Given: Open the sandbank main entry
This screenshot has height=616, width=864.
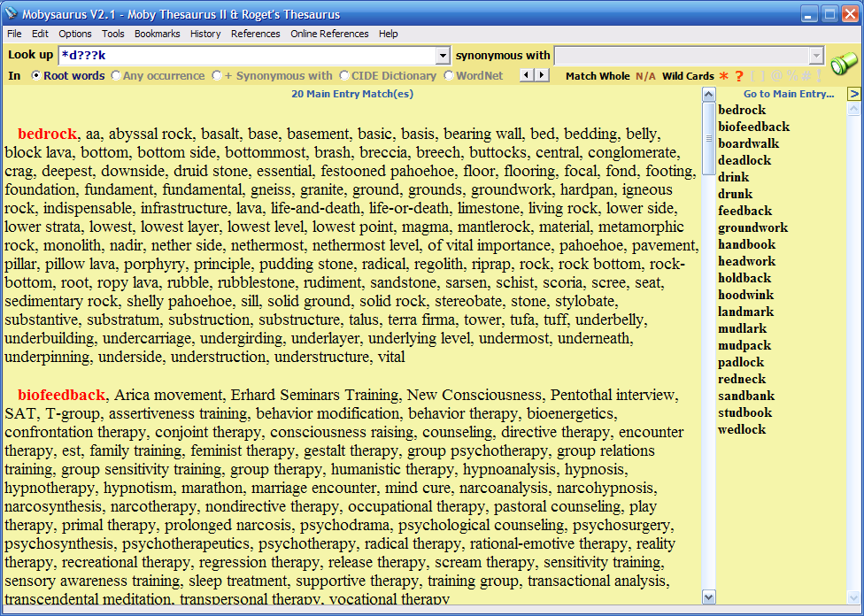Looking at the screenshot, I should (x=746, y=396).
